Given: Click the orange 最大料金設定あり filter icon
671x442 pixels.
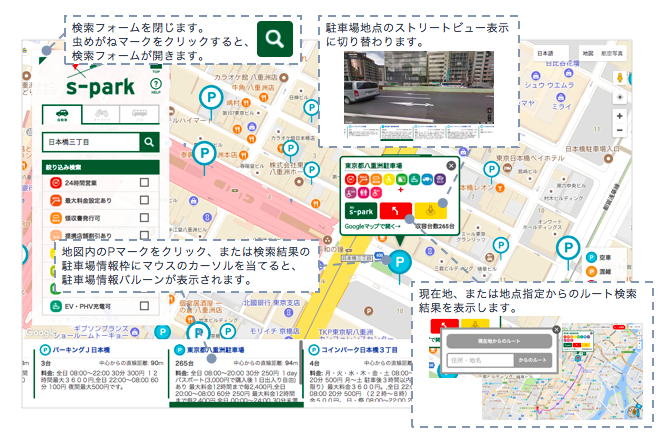Looking at the screenshot, I should pyautogui.click(x=56, y=200).
